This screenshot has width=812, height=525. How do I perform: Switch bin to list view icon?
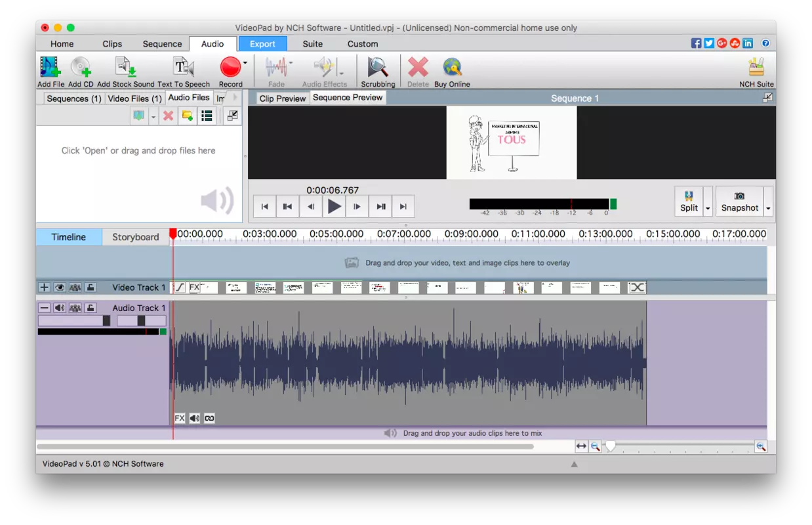click(x=207, y=116)
